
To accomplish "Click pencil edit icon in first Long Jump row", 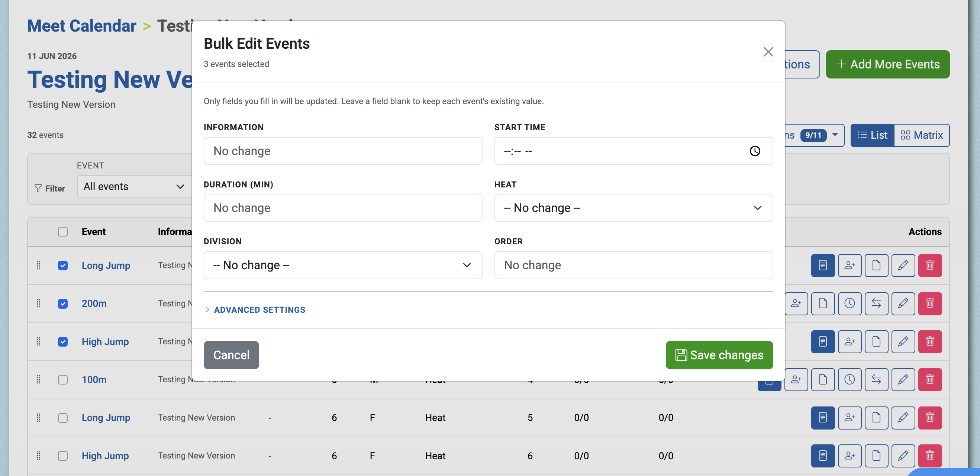I will [x=903, y=265].
